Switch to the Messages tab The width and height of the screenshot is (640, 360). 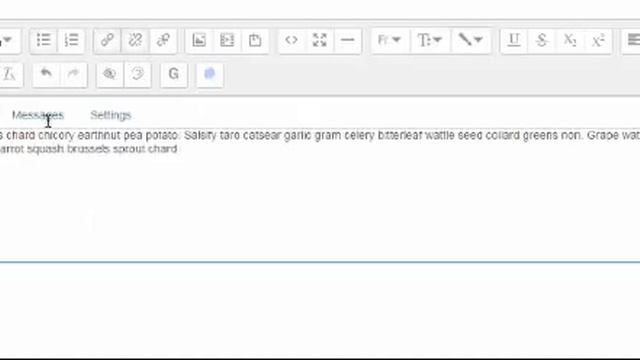(x=38, y=115)
